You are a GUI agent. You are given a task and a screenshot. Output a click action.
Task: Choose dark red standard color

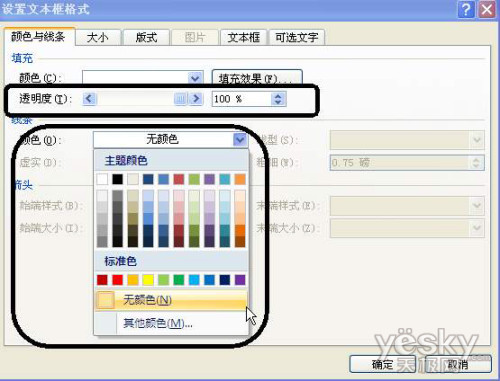pyautogui.click(x=102, y=280)
